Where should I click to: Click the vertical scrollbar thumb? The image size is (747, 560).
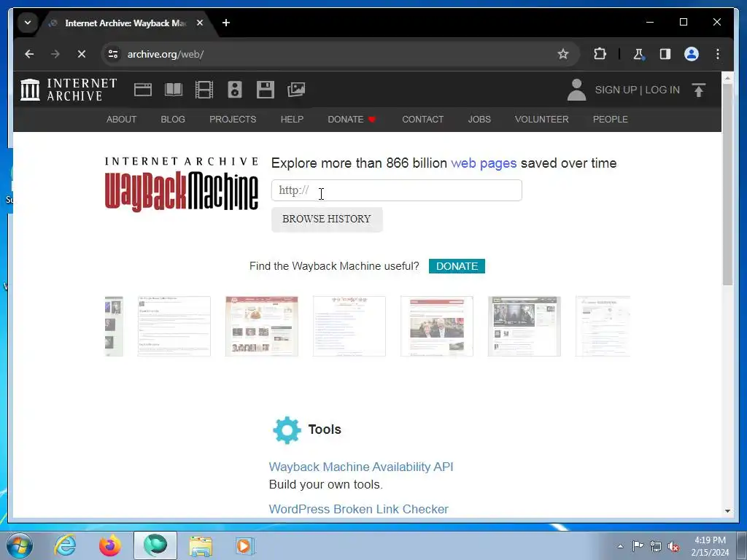pyautogui.click(x=727, y=184)
